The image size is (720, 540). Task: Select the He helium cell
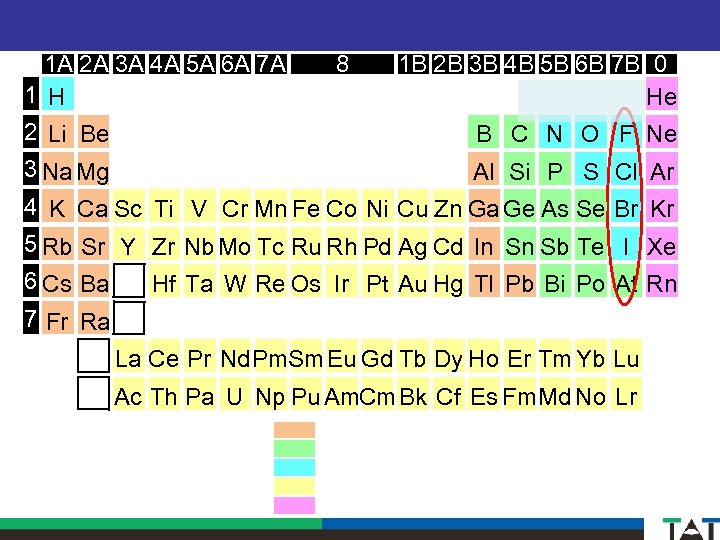coord(662,94)
